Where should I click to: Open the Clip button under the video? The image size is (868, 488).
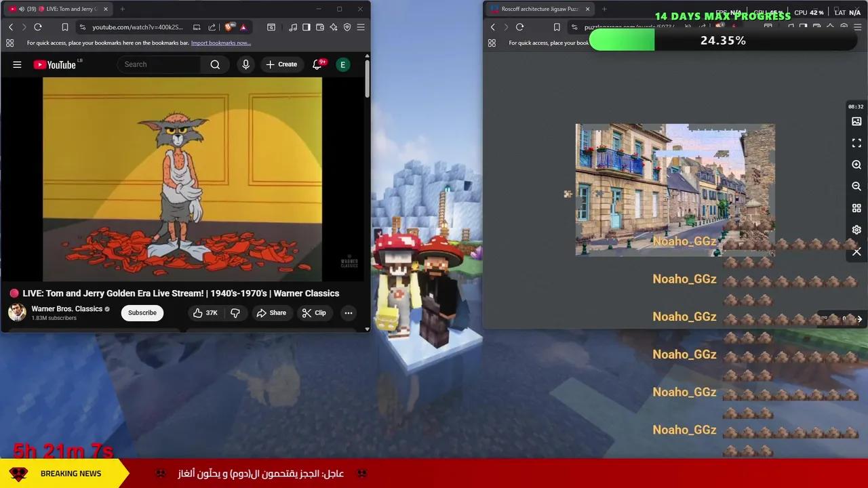pyautogui.click(x=314, y=312)
